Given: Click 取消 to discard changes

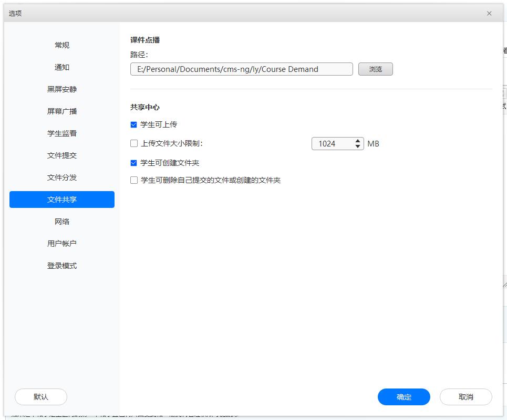Looking at the screenshot, I should click(x=465, y=397).
